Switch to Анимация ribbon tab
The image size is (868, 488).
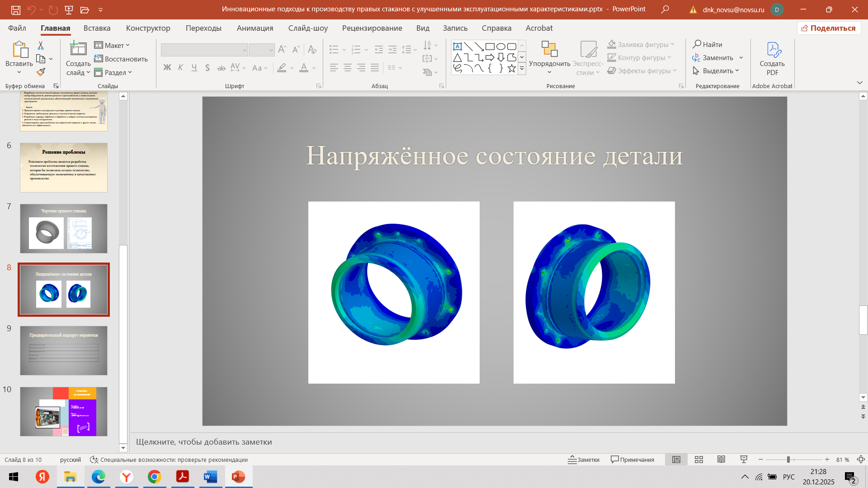255,28
